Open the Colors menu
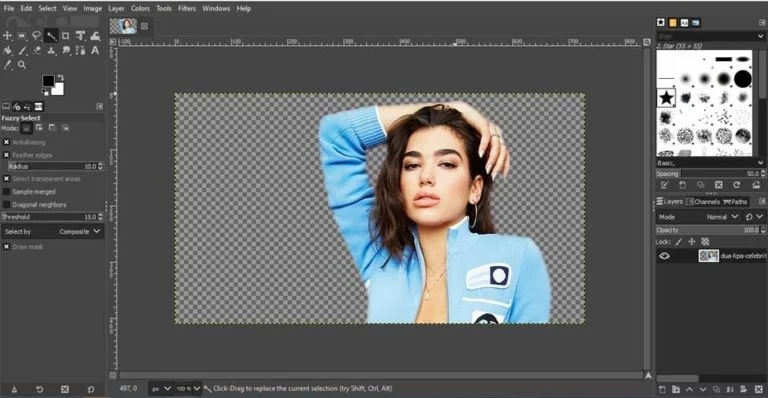Screen dimensions: 768x398 point(140,8)
